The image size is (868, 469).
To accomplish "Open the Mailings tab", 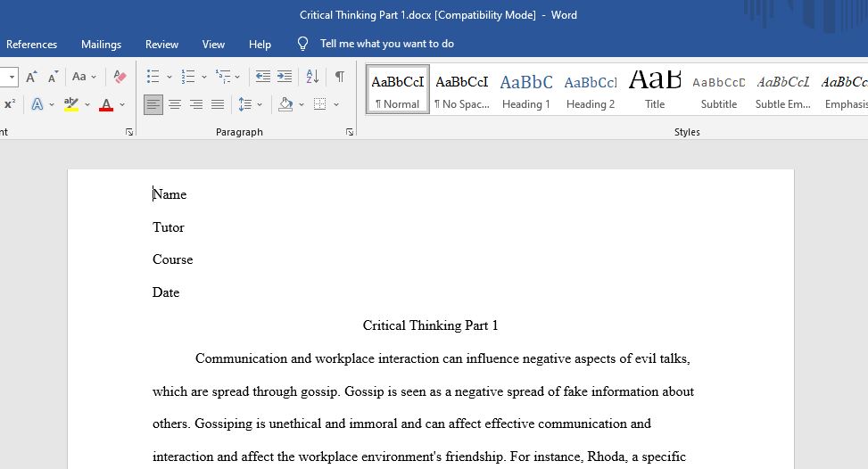I will (101, 45).
